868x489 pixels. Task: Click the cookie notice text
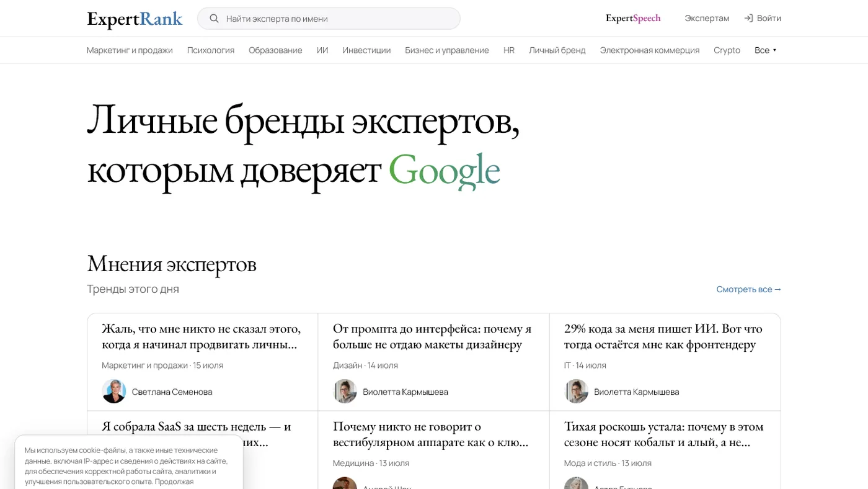tap(126, 466)
